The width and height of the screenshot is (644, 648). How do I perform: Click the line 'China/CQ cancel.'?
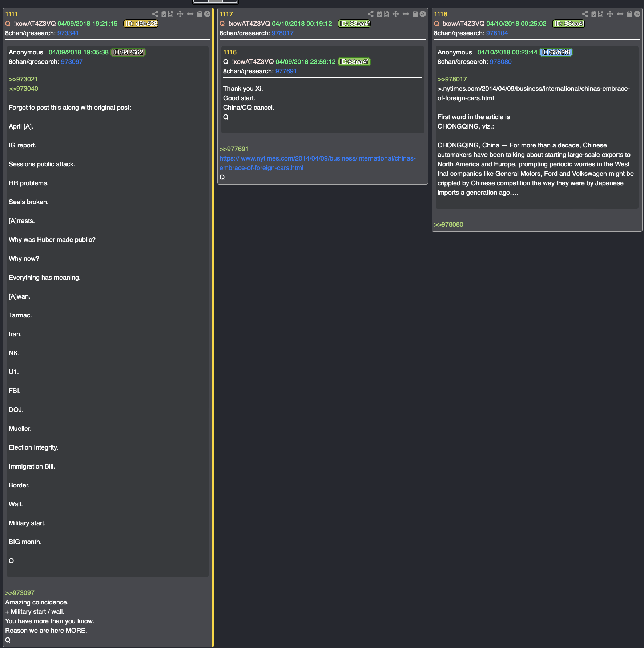click(x=249, y=108)
